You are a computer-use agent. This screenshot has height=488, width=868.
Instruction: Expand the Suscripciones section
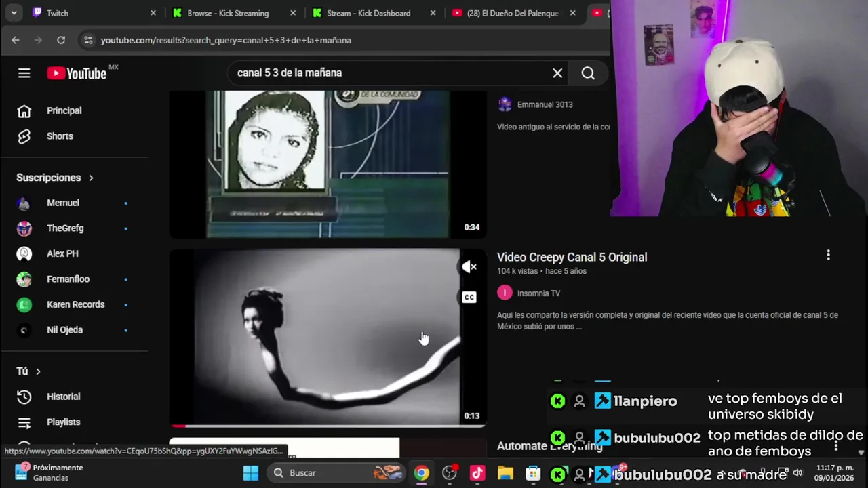click(x=55, y=178)
